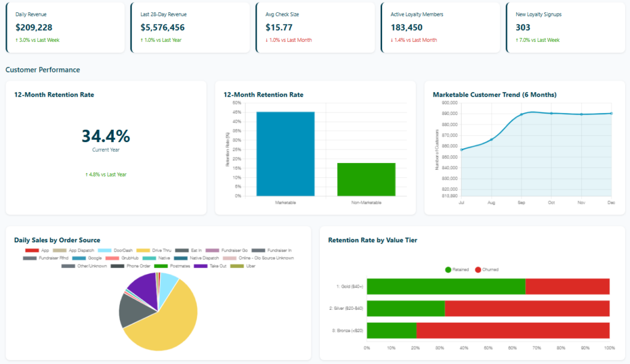This screenshot has width=630, height=364.
Task: Click the Uber legend marker
Action: click(x=236, y=266)
